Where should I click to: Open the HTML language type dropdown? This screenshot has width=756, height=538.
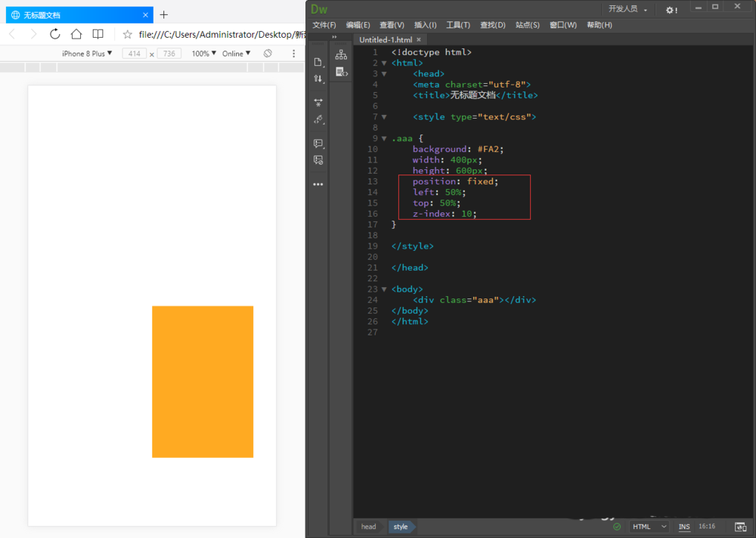coord(649,527)
